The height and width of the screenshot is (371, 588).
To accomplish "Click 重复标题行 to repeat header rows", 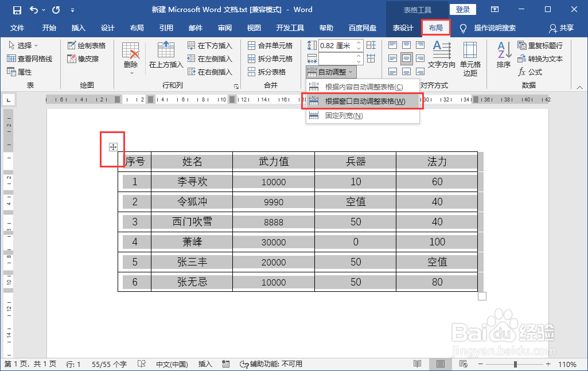I will tap(538, 45).
